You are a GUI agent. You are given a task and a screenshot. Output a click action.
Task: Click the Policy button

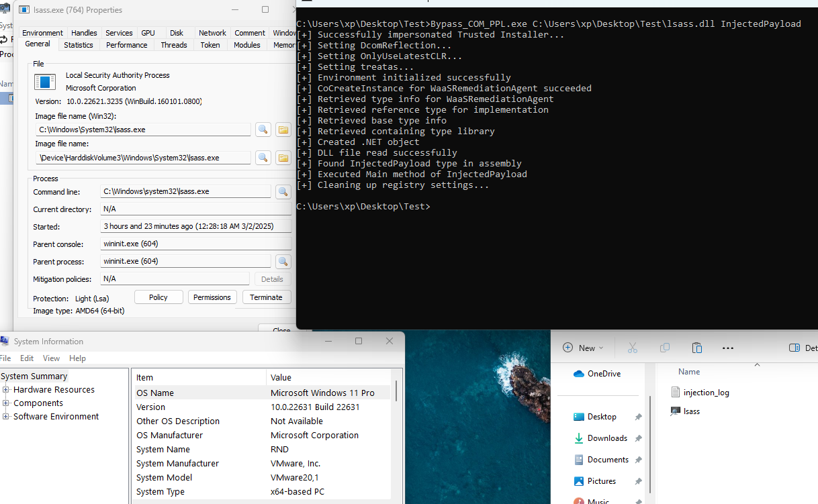point(158,297)
